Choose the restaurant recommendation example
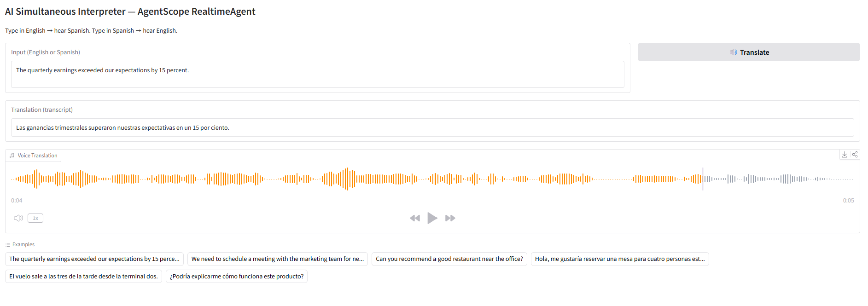868x306 pixels. pos(449,259)
